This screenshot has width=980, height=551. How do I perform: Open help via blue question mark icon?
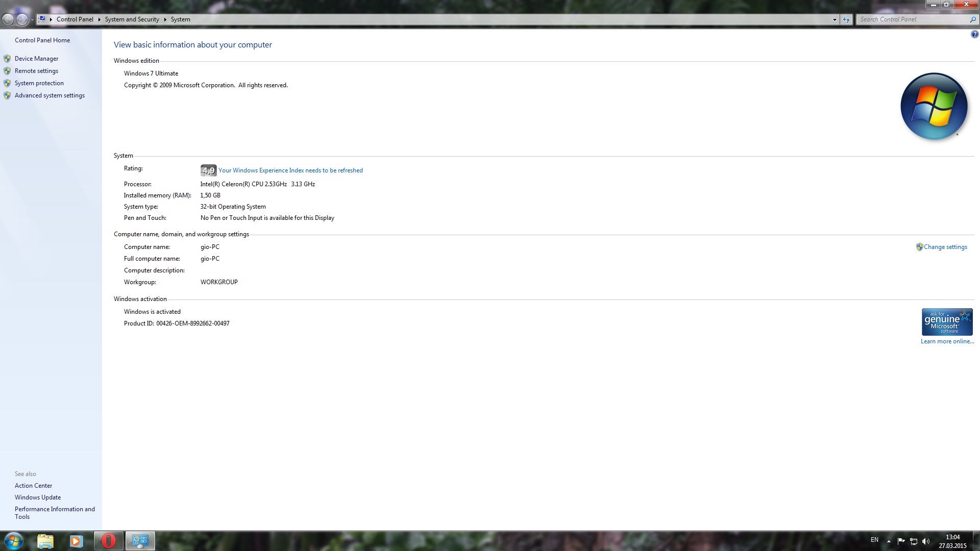974,35
